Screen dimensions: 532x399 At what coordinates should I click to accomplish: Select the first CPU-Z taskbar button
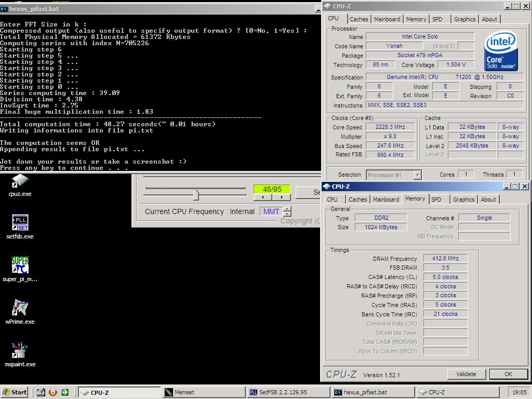(119, 392)
